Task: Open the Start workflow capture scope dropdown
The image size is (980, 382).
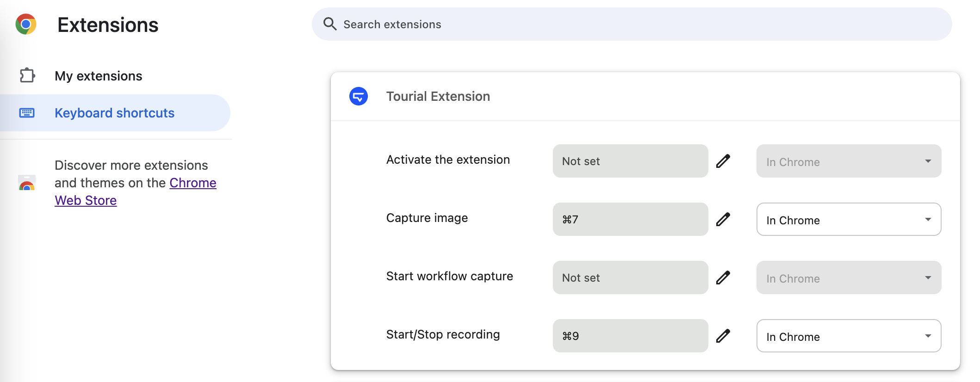Action: pyautogui.click(x=848, y=277)
